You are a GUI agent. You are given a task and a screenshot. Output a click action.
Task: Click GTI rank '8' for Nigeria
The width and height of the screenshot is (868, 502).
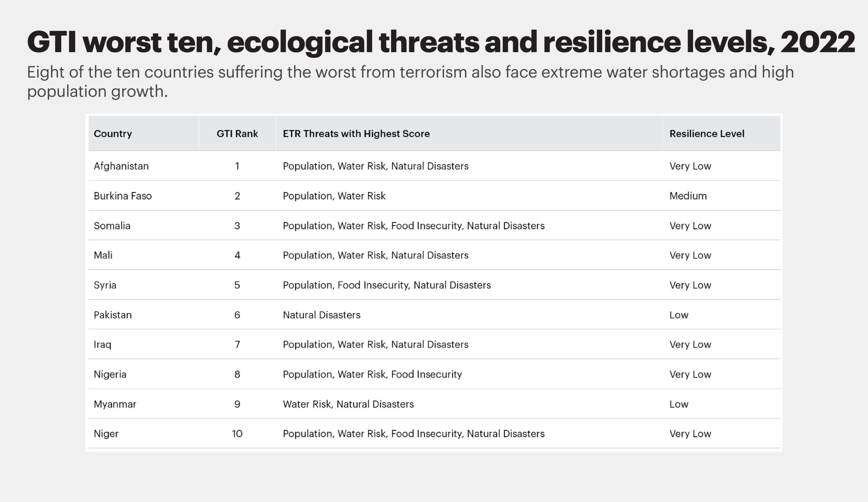pyautogui.click(x=237, y=374)
